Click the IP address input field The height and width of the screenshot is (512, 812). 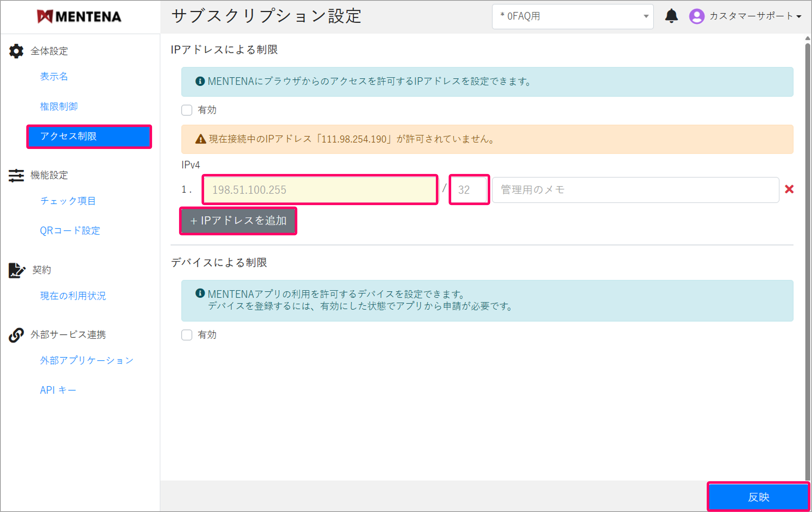[x=320, y=190]
